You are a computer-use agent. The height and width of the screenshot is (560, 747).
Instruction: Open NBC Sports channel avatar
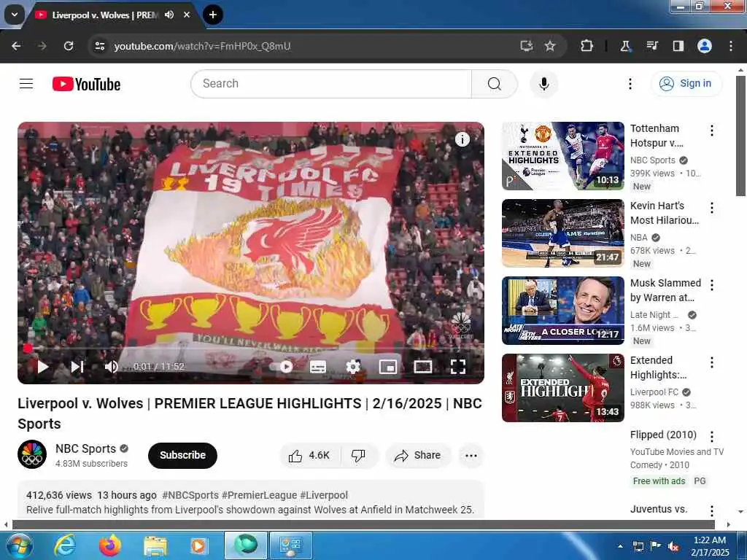32,455
